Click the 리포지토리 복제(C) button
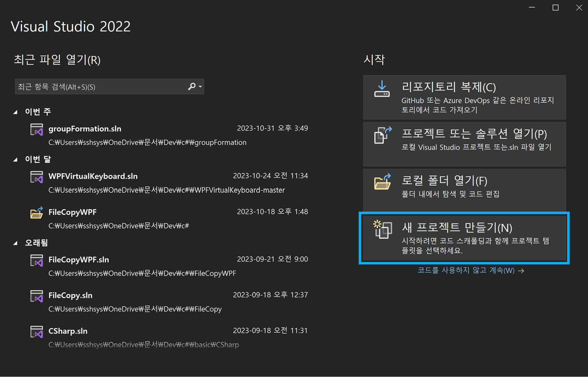This screenshot has width=588, height=377. [464, 97]
